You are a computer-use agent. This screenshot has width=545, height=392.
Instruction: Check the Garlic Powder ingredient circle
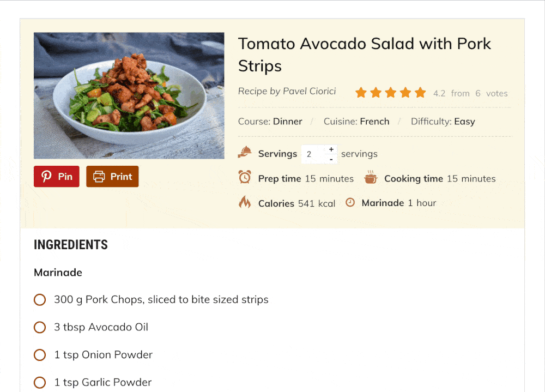40,382
